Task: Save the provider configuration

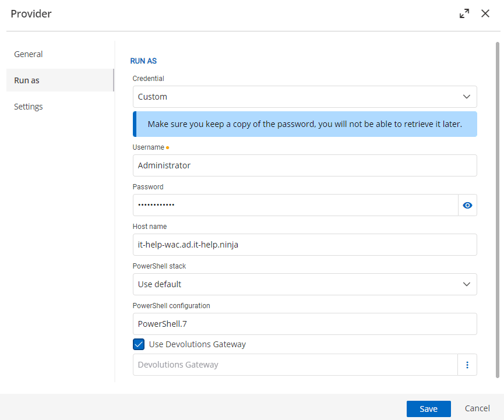Action: [x=428, y=408]
